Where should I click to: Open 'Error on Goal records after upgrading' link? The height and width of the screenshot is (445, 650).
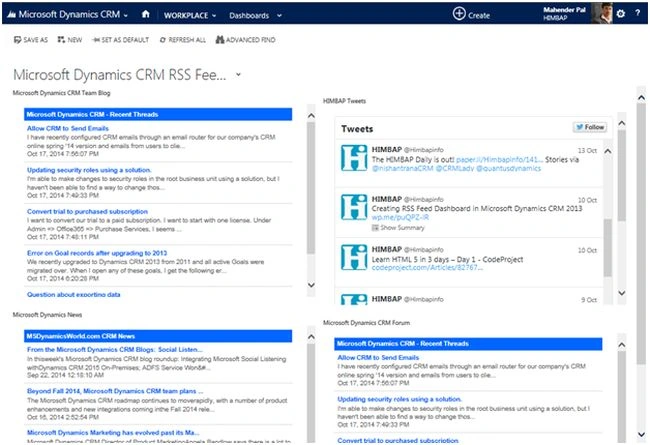(97, 253)
